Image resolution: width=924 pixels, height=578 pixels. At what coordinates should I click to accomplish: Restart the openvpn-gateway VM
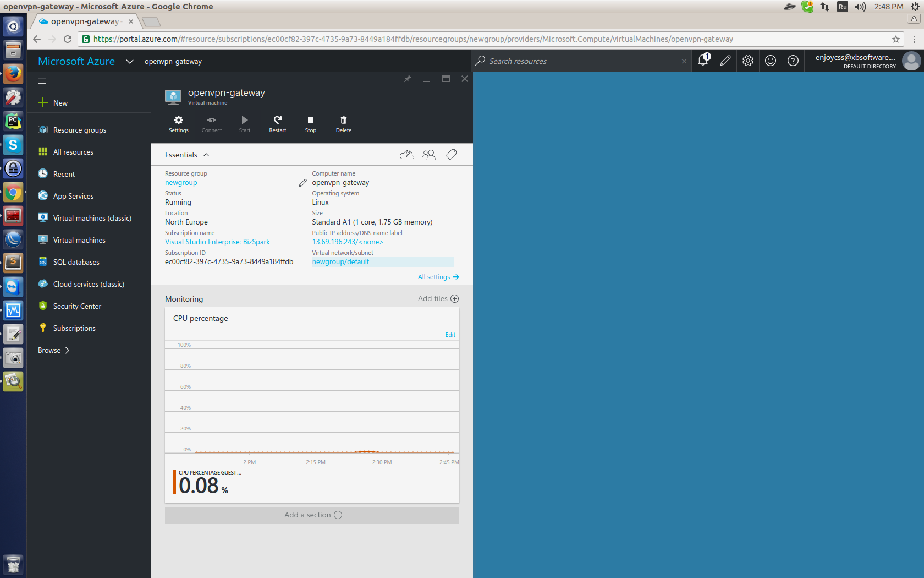[277, 124]
